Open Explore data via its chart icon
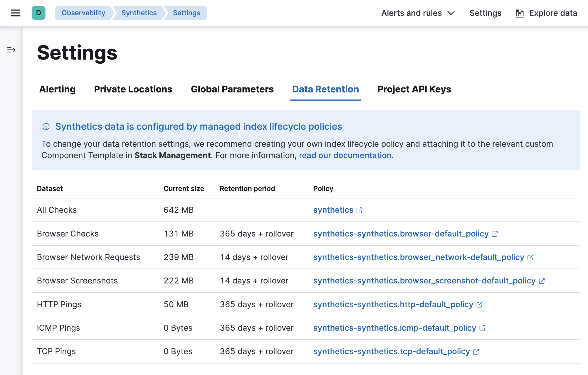Viewport: 588px width, 375px height. tap(520, 13)
